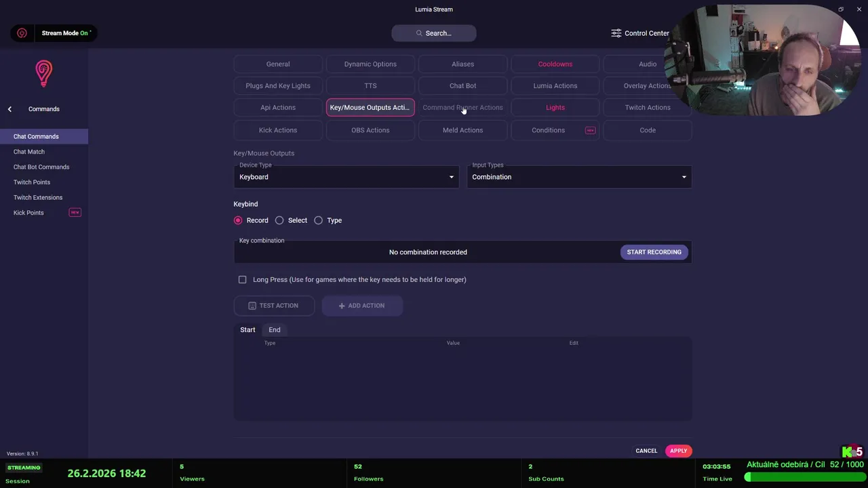The height and width of the screenshot is (488, 868).
Task: Open the Lights tab
Action: click(x=555, y=108)
